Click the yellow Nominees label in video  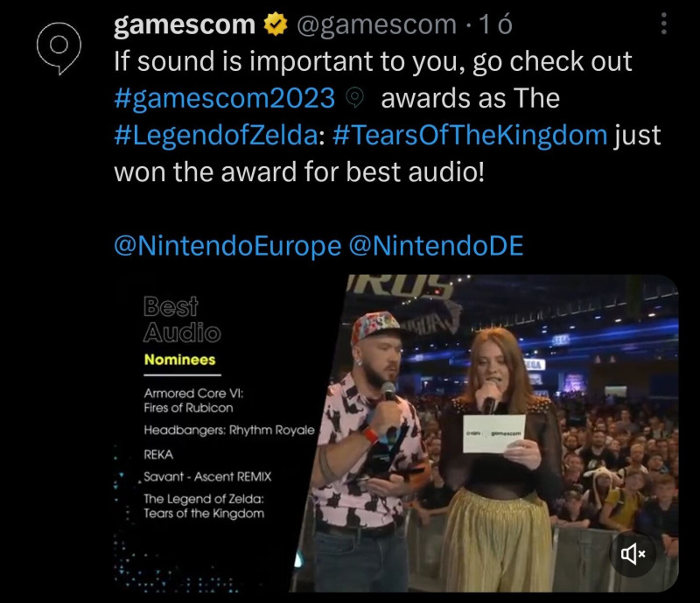[180, 360]
